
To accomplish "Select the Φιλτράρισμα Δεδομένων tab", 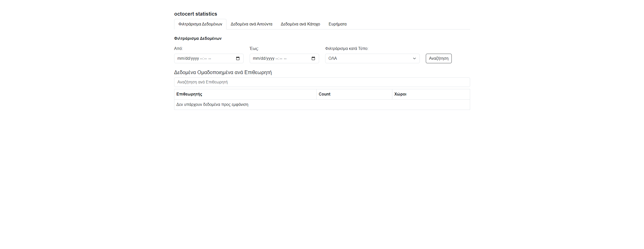I will (x=200, y=24).
